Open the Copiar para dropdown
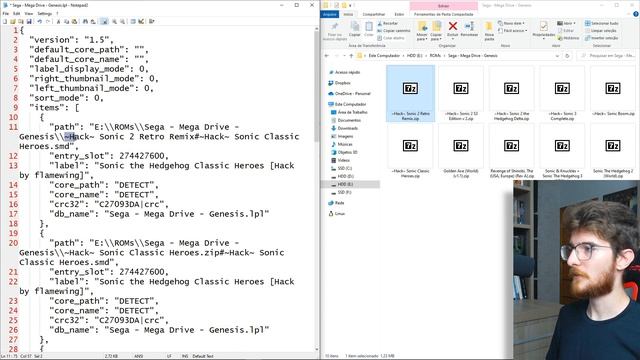Screen dimensions: 640x360 (436, 31)
